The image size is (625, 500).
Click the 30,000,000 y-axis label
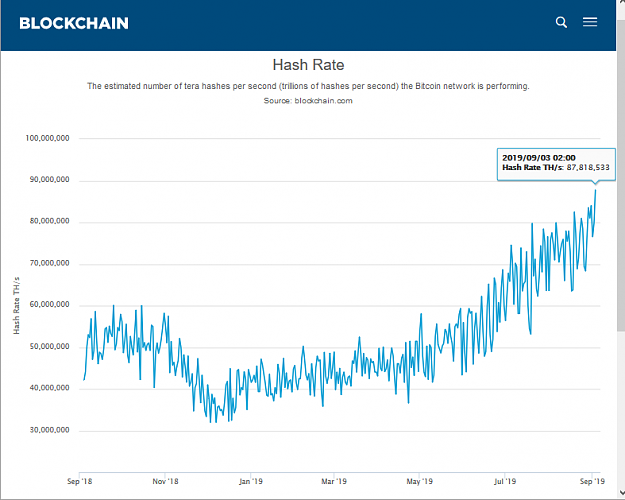49,430
